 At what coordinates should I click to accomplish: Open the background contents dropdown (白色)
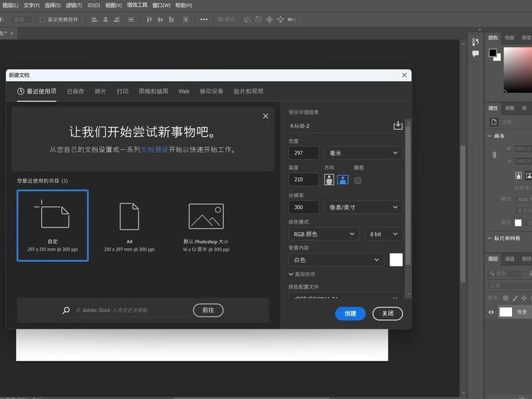tap(336, 260)
